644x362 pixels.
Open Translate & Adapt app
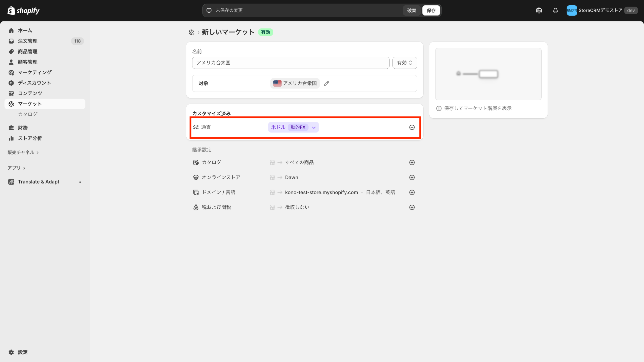point(38,182)
